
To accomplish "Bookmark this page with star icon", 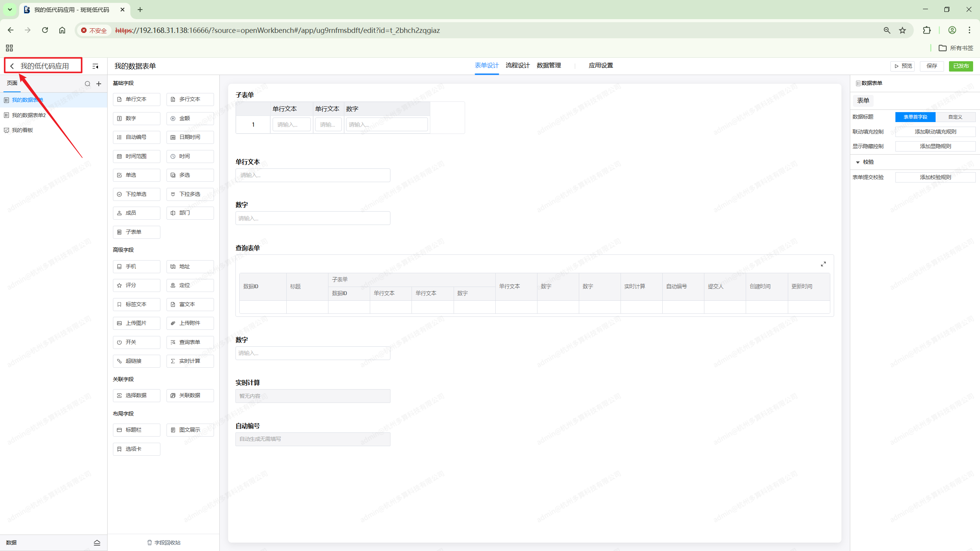I will [902, 30].
